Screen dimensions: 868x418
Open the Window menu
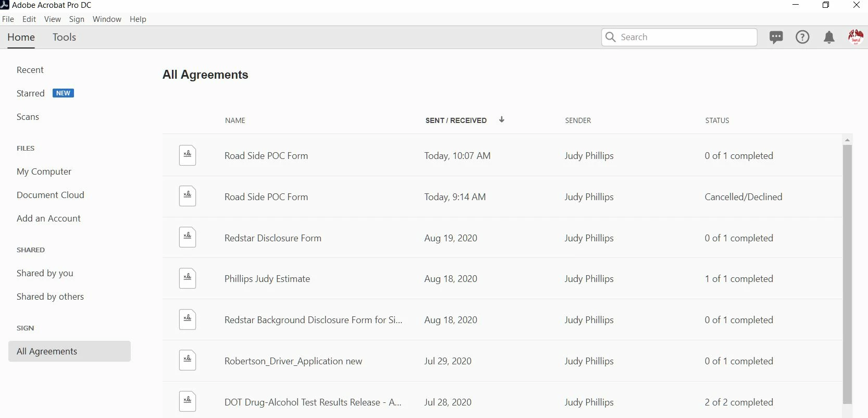(107, 19)
